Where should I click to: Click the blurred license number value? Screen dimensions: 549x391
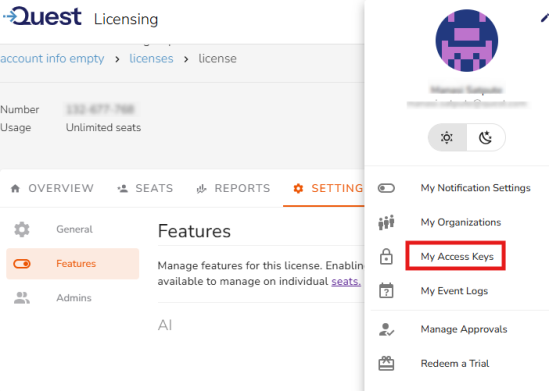tap(100, 110)
